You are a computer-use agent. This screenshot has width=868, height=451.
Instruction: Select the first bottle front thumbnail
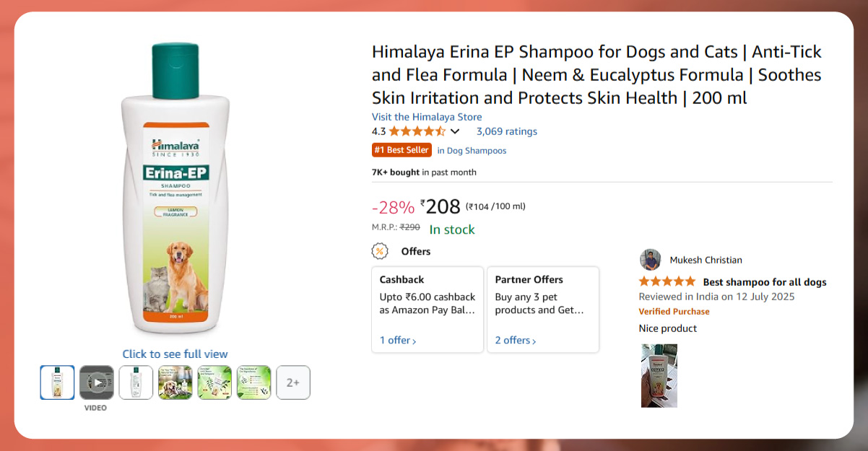coord(57,382)
